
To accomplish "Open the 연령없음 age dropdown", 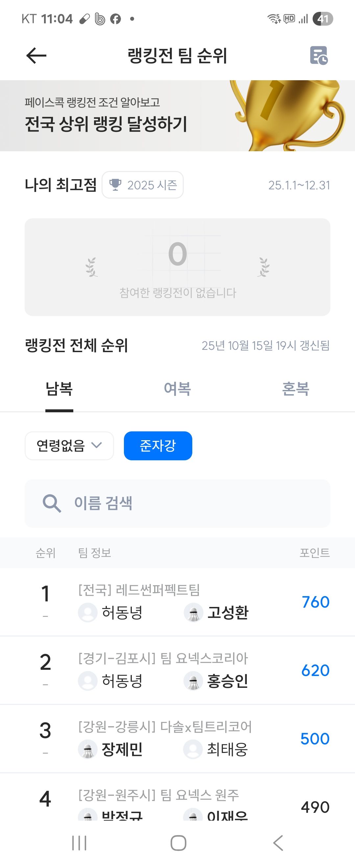I will tap(69, 446).
